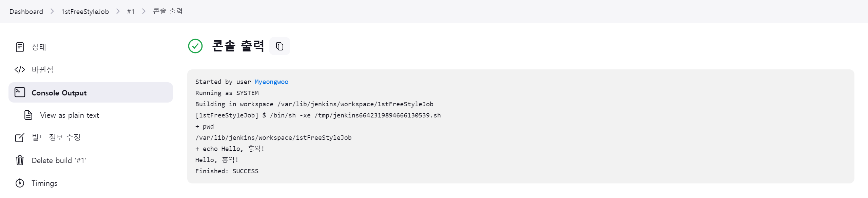868x198 pixels.
Task: Click the 바뀐점 code brackets icon
Action: coord(20,70)
